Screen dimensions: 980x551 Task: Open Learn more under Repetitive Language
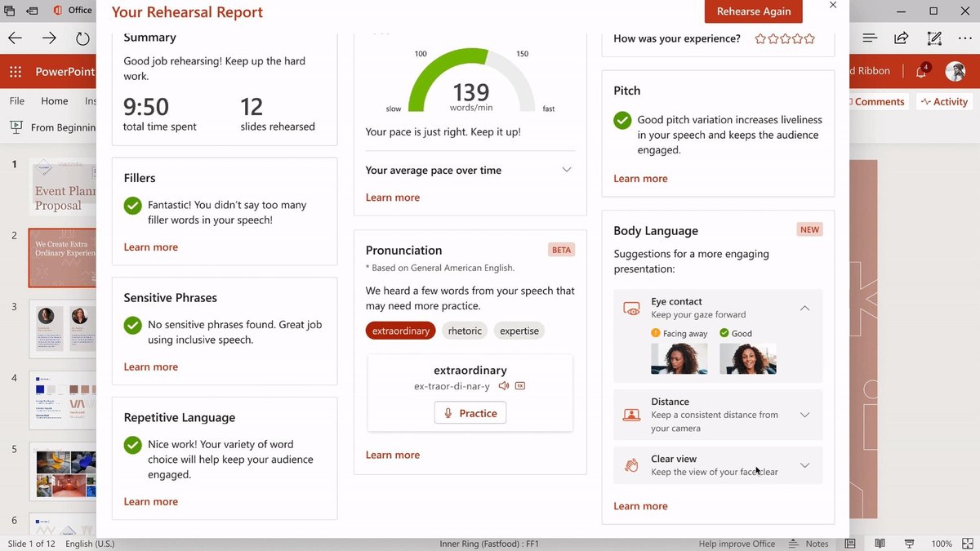click(150, 501)
